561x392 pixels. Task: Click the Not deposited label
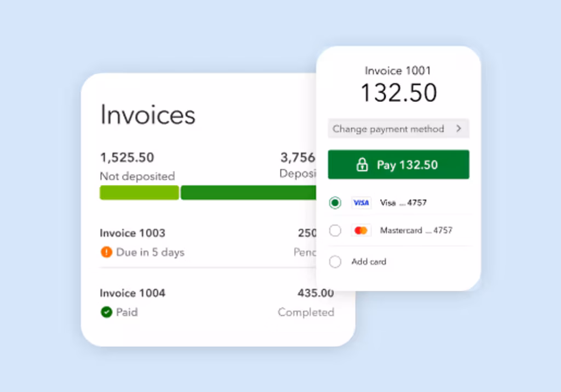point(138,176)
